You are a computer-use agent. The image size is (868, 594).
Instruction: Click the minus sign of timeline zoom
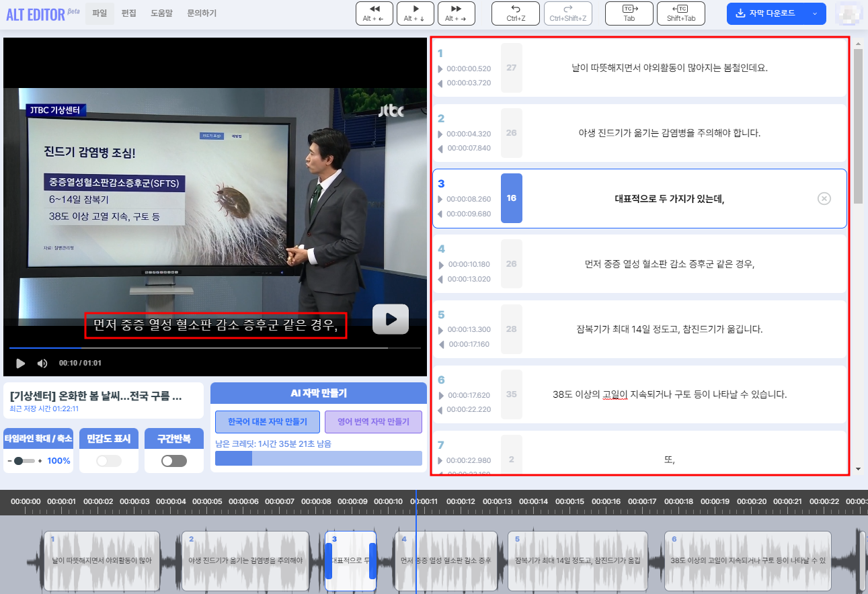[10, 461]
